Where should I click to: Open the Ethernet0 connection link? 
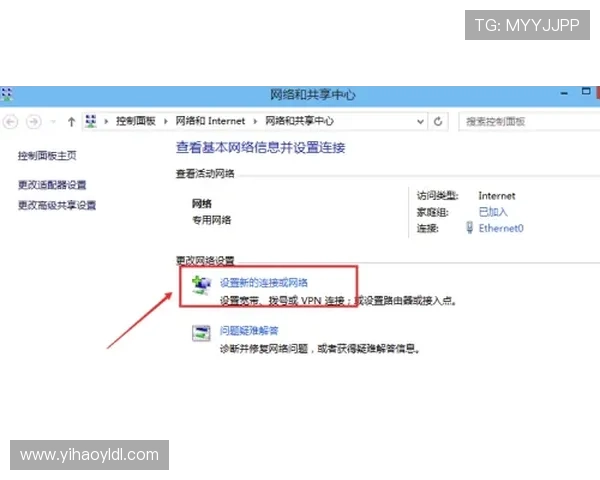pos(501,228)
